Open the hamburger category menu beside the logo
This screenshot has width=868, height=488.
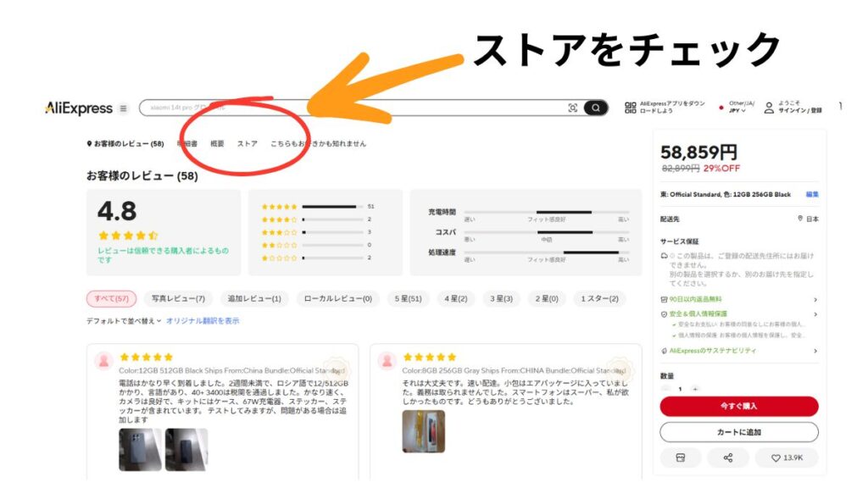[x=124, y=108]
